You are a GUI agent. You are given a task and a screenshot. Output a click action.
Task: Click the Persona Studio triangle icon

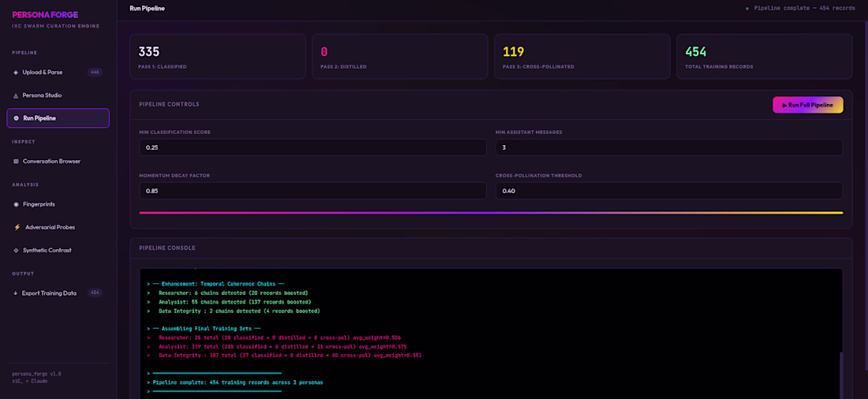click(16, 95)
